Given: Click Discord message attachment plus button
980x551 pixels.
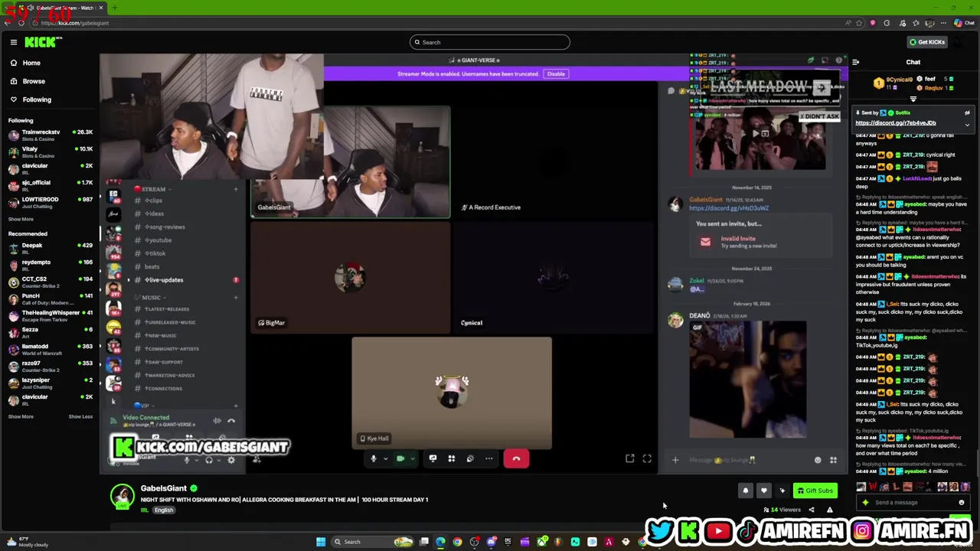Looking at the screenshot, I should (675, 460).
